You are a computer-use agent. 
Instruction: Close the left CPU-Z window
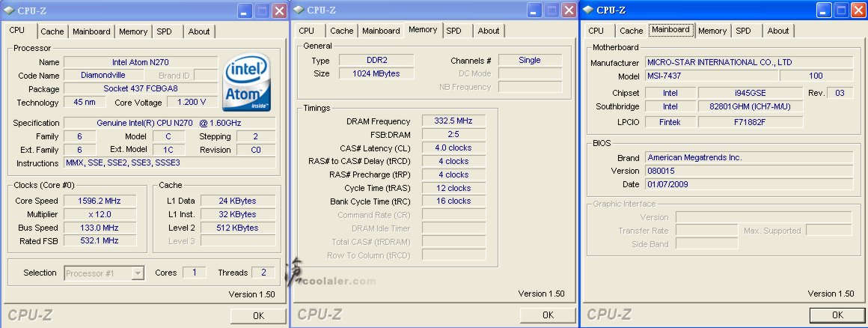point(280,10)
